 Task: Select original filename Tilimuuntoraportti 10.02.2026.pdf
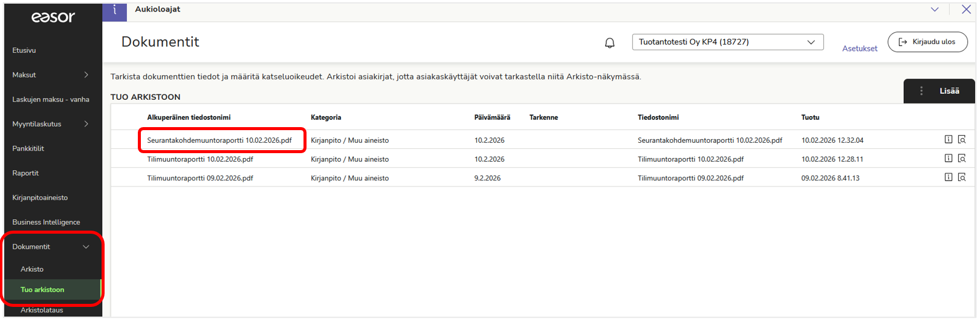pyautogui.click(x=200, y=159)
